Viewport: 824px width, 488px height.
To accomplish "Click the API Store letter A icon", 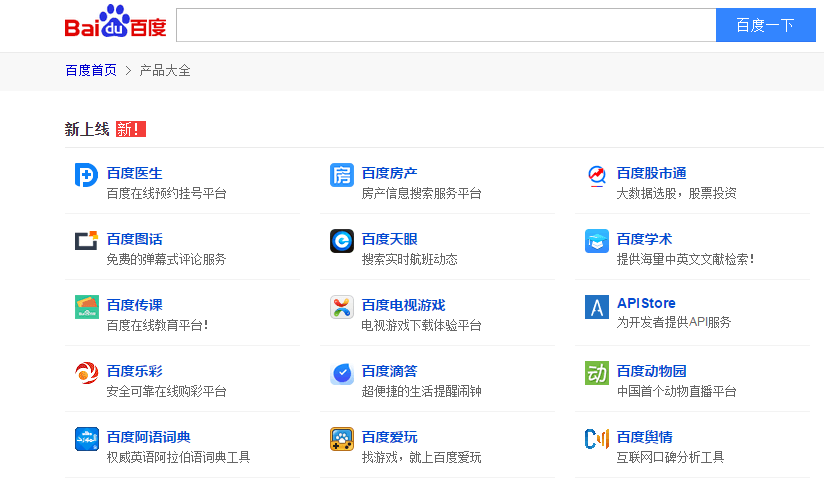I will pyautogui.click(x=597, y=307).
